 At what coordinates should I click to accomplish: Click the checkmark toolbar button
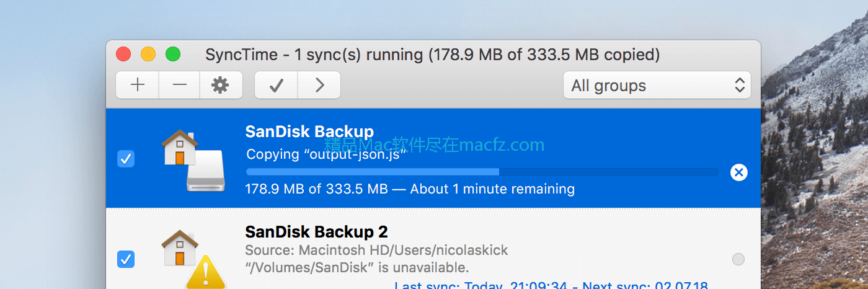(x=277, y=85)
